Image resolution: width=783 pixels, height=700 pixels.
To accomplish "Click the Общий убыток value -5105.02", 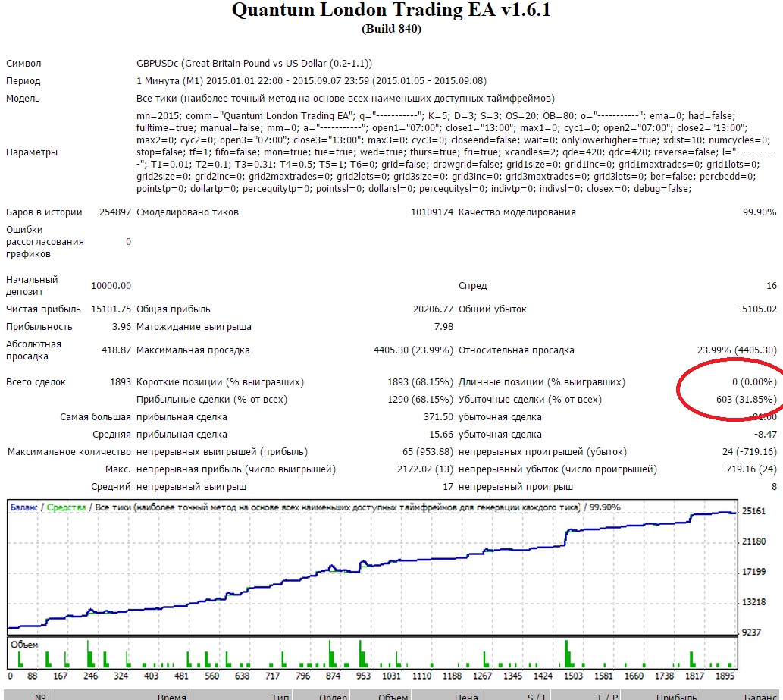I will (757, 309).
